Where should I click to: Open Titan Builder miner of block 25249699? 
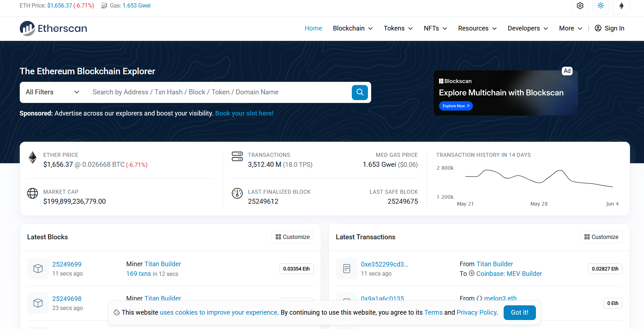point(163,264)
